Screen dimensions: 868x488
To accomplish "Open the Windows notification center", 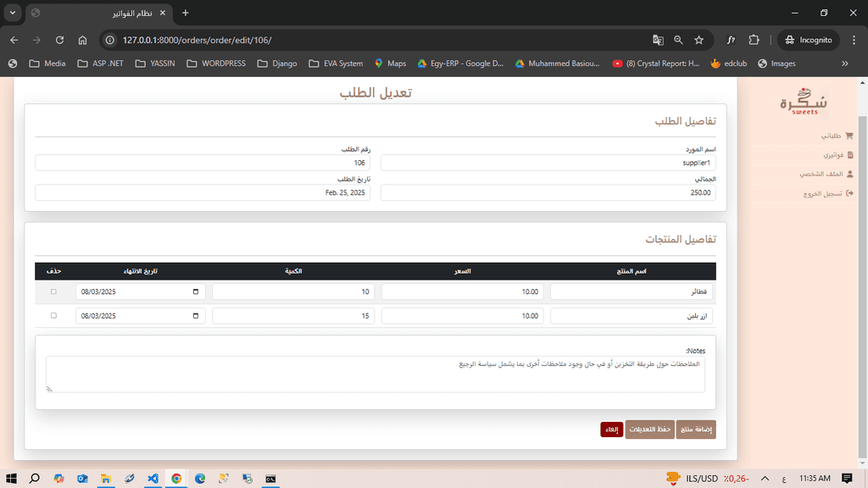I will click(847, 479).
